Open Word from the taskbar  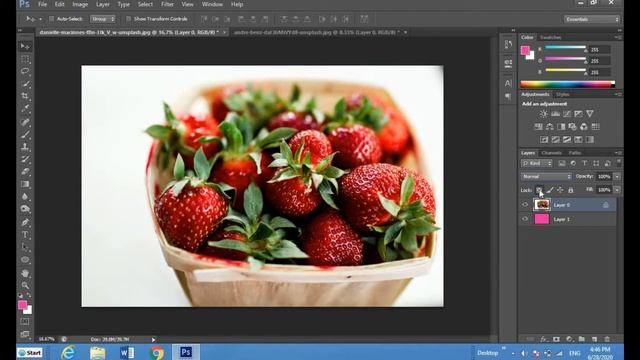127,352
